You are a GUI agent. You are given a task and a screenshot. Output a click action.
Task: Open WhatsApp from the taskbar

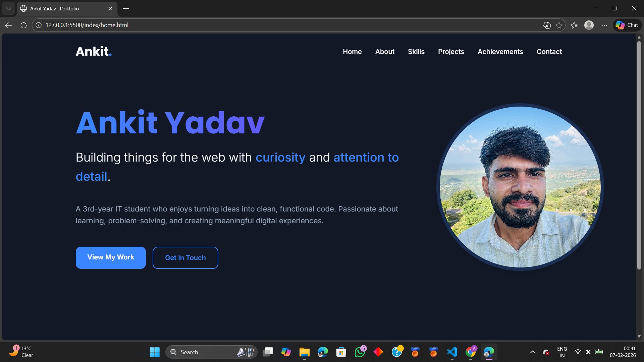click(x=360, y=352)
